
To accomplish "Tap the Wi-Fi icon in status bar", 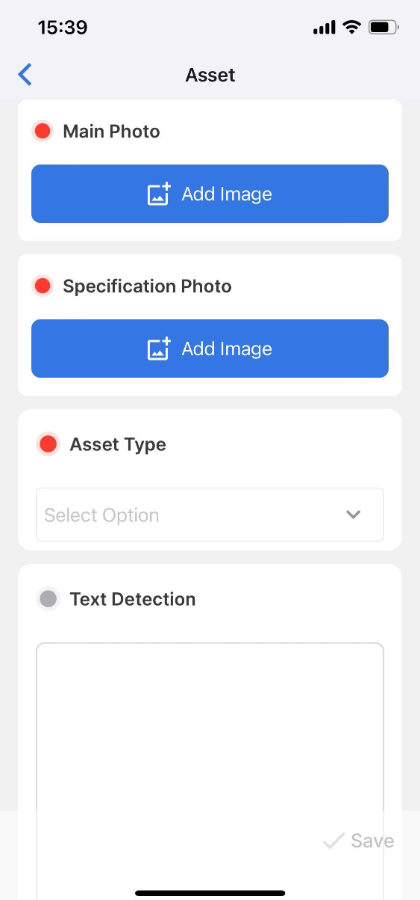I will [x=351, y=27].
